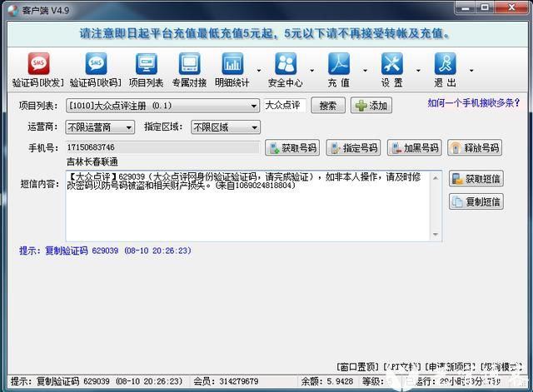This screenshot has width=533, height=392.
Task: Click the 手机号 phone number field
Action: 162,147
